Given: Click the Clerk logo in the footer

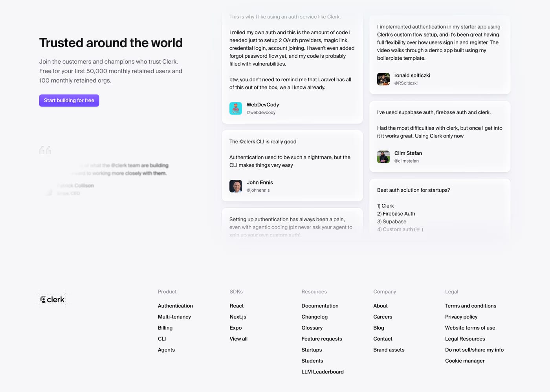Looking at the screenshot, I should 52,300.
